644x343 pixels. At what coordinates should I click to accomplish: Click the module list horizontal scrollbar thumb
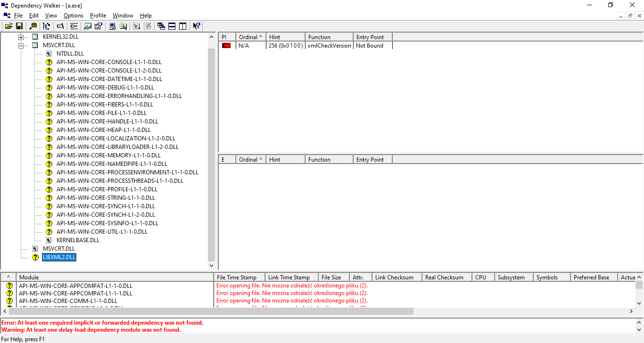click(211, 311)
